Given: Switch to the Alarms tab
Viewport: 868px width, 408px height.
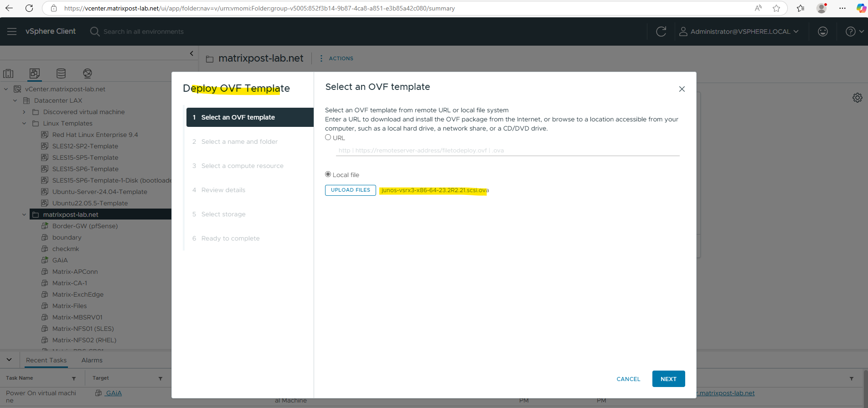Looking at the screenshot, I should tap(92, 360).
